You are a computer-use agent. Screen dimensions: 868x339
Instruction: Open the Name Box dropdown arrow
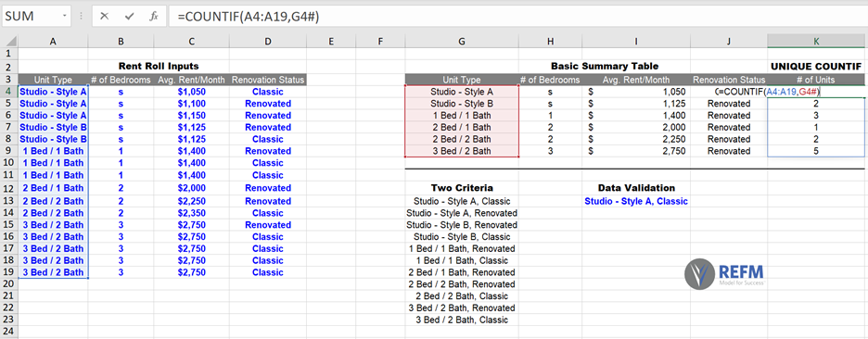coord(65,16)
